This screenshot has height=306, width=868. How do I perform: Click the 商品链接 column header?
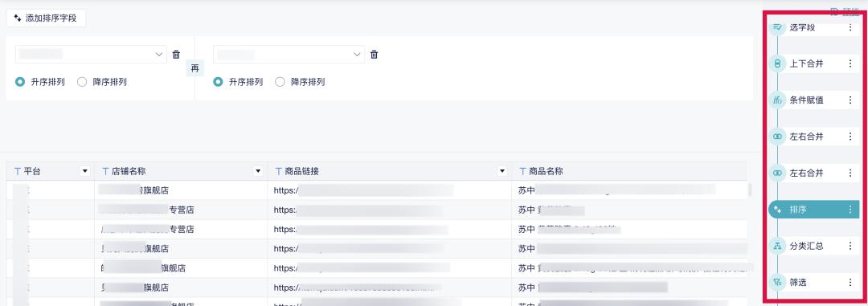click(390, 172)
